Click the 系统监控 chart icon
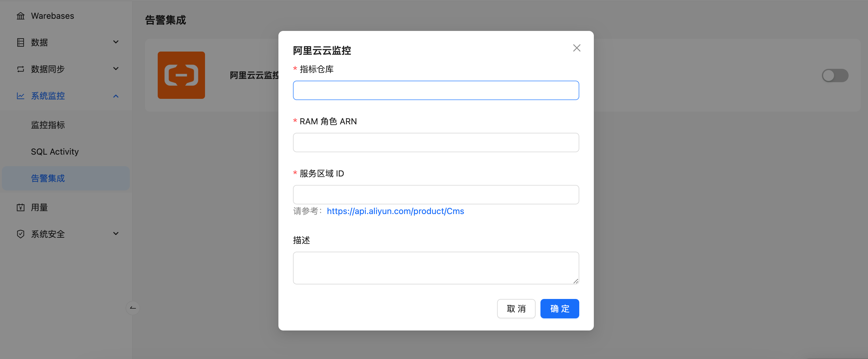 [21, 96]
